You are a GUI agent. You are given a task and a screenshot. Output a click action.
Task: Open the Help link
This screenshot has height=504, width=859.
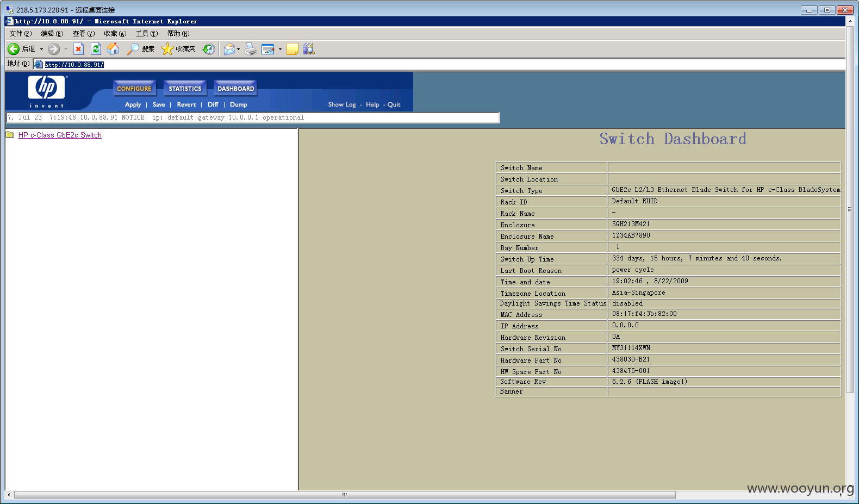[x=372, y=104]
